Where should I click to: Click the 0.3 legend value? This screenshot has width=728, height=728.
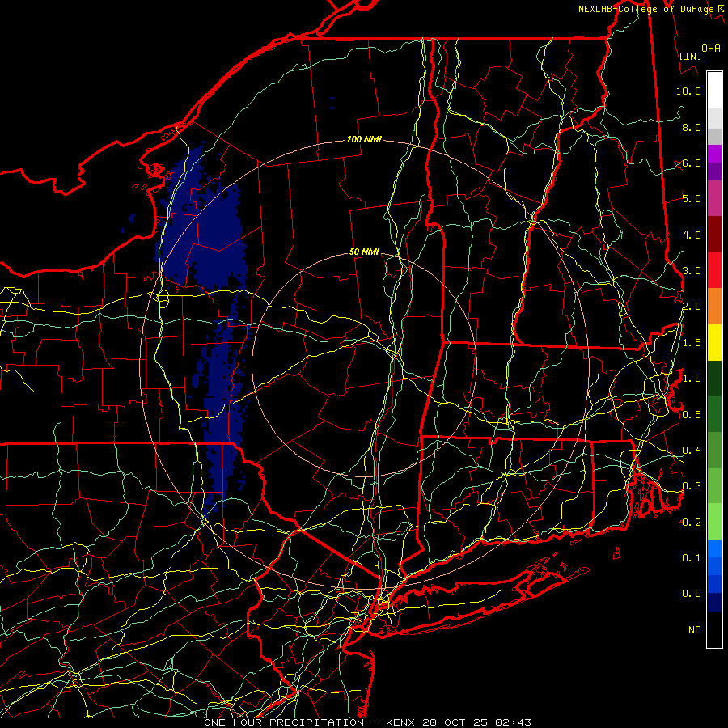692,486
